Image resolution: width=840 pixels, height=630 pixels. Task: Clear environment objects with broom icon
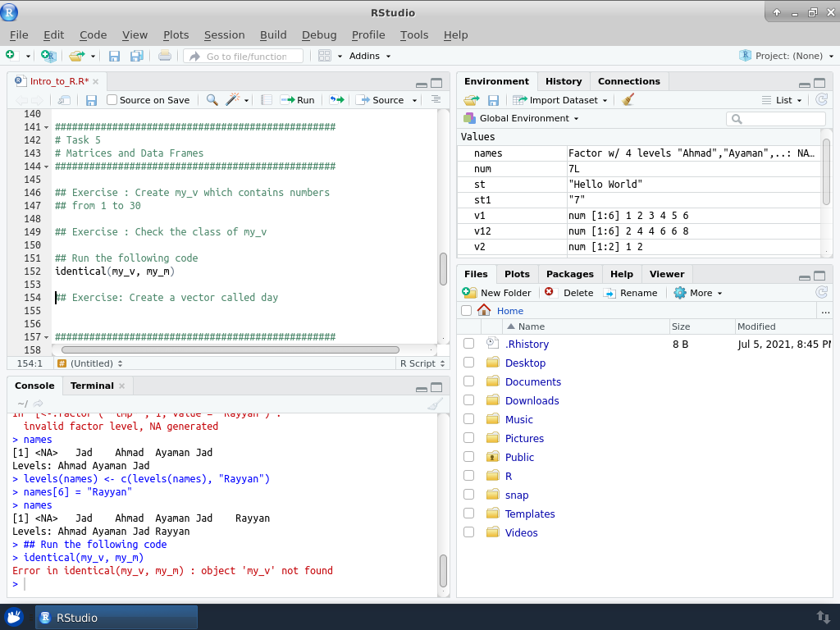[628, 100]
